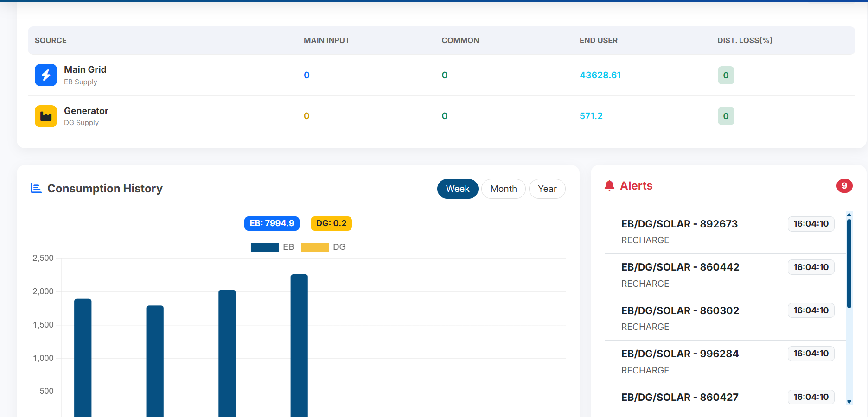Switch chart to Month view

(x=503, y=189)
